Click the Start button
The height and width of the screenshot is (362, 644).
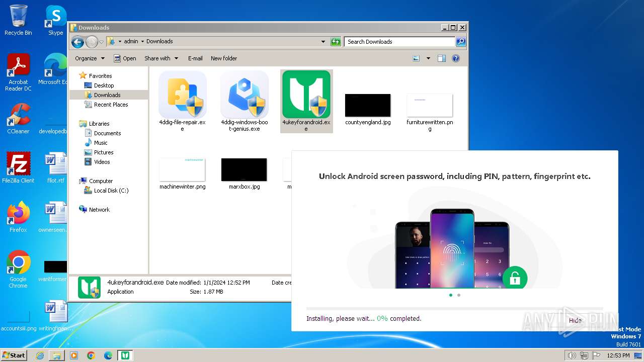(x=14, y=355)
